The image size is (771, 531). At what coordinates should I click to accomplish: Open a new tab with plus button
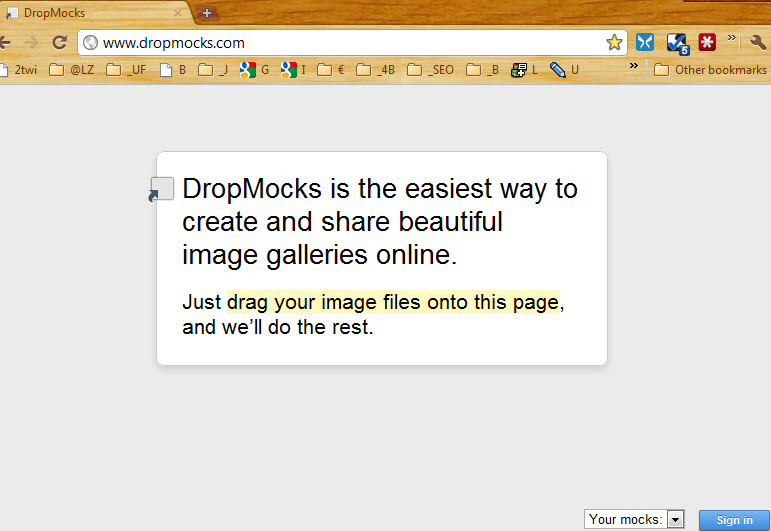point(207,13)
